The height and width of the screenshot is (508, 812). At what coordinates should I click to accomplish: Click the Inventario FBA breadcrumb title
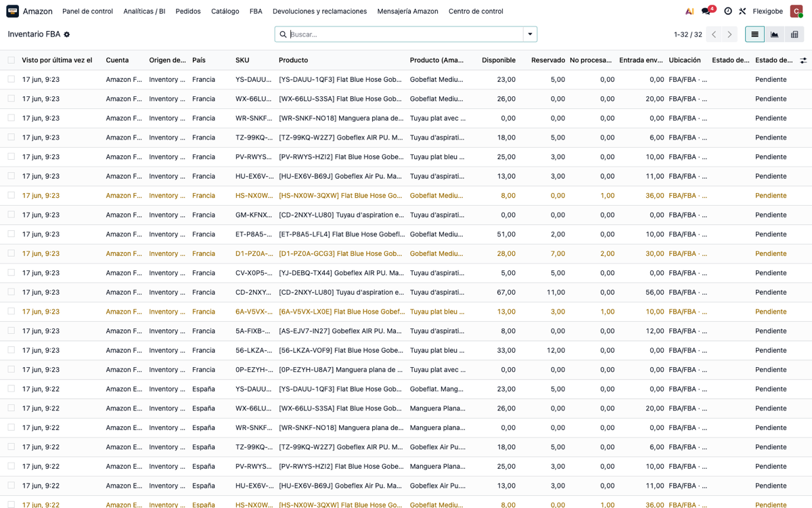pos(34,35)
